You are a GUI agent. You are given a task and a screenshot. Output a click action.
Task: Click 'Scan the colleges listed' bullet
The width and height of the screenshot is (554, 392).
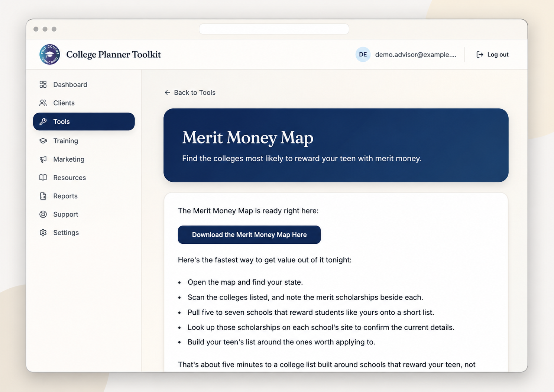point(305,298)
